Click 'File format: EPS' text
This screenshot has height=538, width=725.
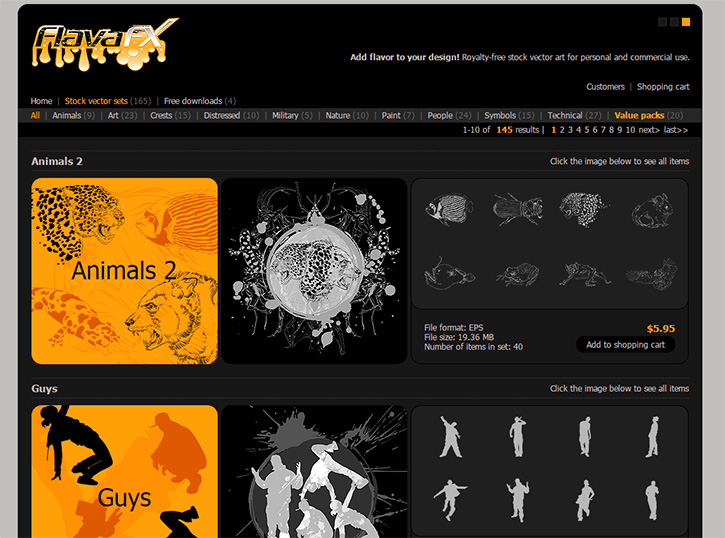coord(454,328)
